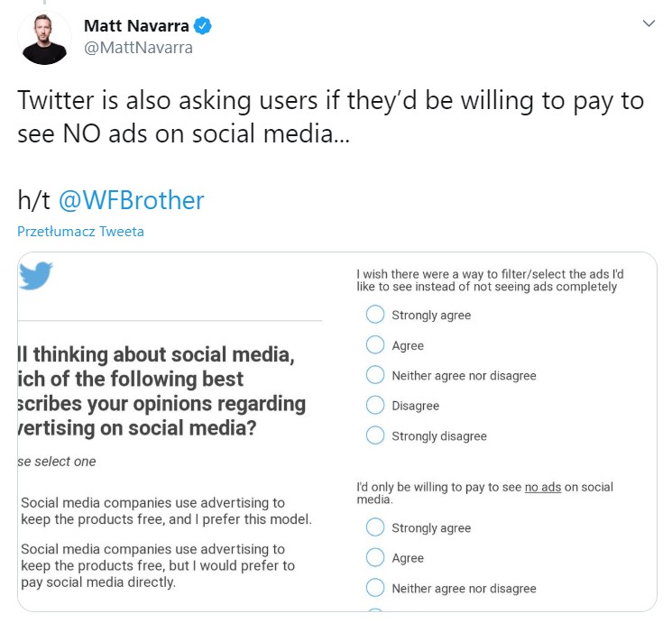Viewport: 672px width, 623px height.
Task: Select Strongly agree for pay no ads
Action: click(x=375, y=527)
